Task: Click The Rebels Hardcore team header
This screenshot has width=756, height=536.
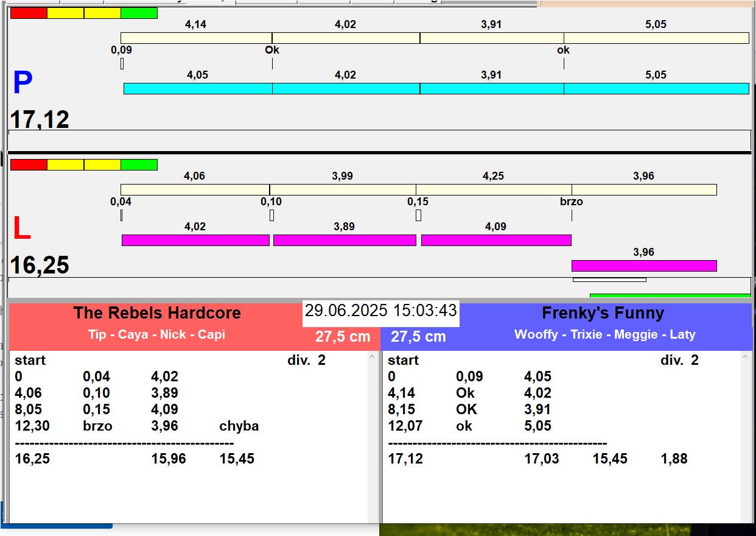Action: coord(157,313)
